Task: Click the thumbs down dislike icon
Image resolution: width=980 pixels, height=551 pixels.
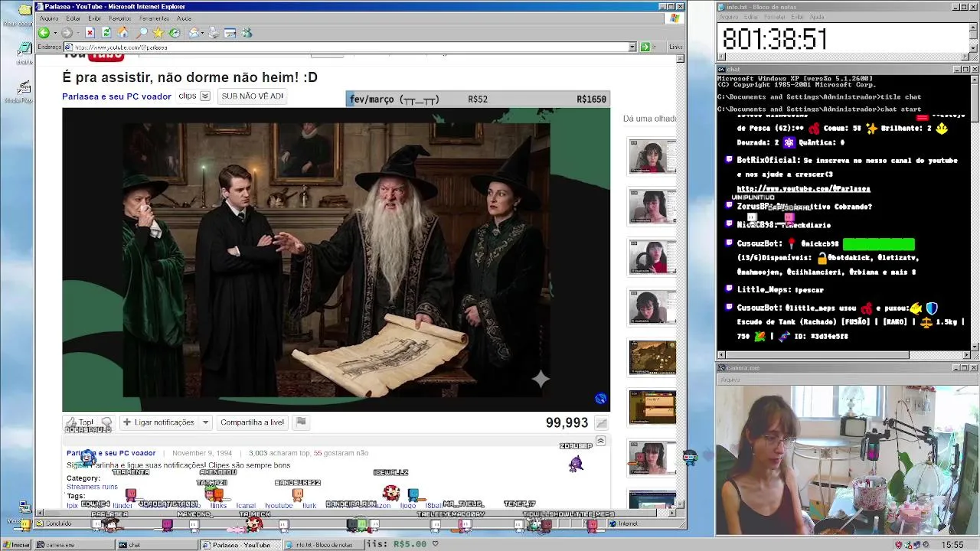Action: [106, 422]
